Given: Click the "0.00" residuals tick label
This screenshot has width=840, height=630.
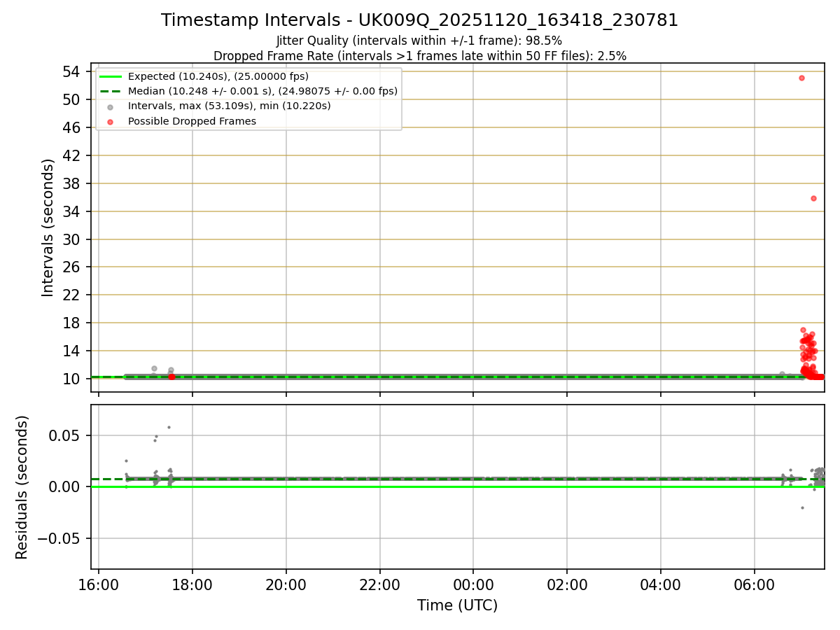Looking at the screenshot, I should [x=65, y=487].
